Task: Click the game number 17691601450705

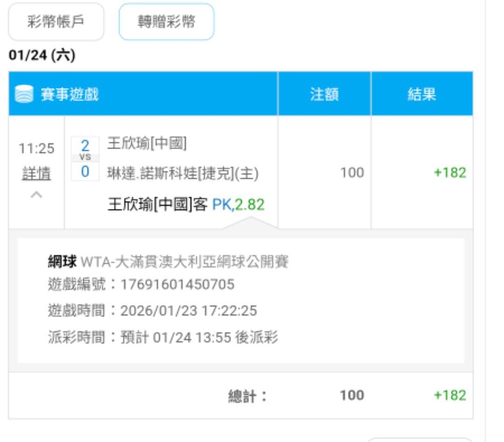Action: click(x=177, y=284)
